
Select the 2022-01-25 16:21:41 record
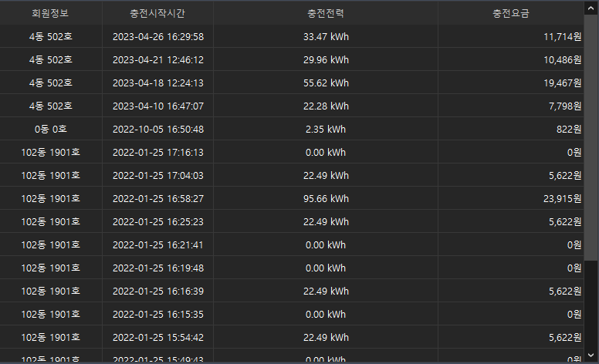(x=157, y=244)
